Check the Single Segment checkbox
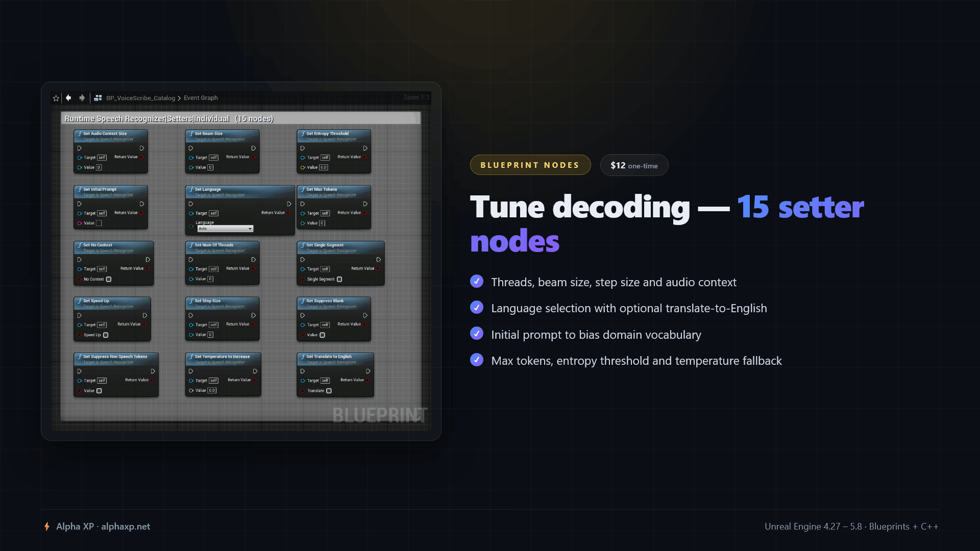Viewport: 980px width, 551px height. (339, 280)
